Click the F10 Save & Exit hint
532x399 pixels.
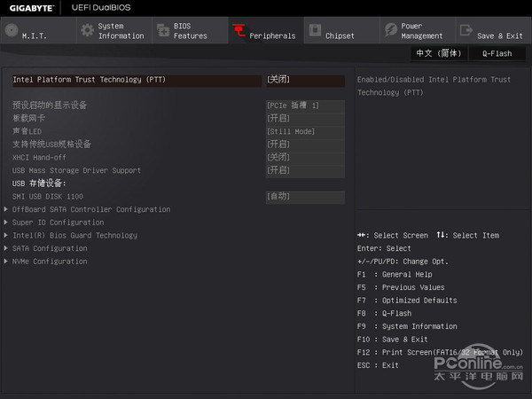pos(392,340)
